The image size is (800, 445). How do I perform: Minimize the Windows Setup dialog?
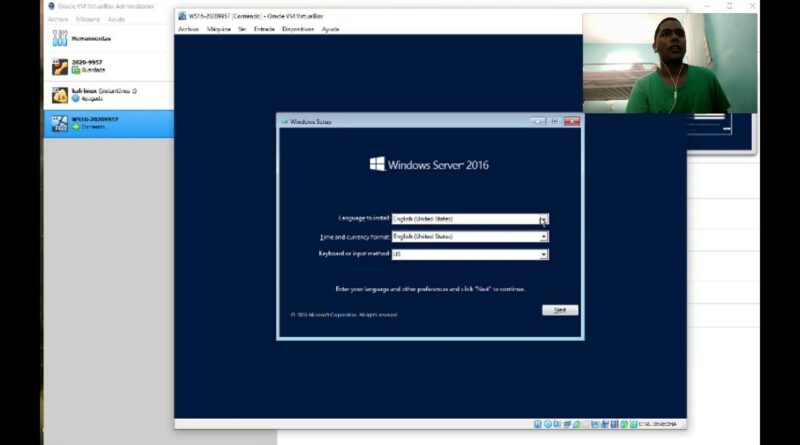pos(537,121)
